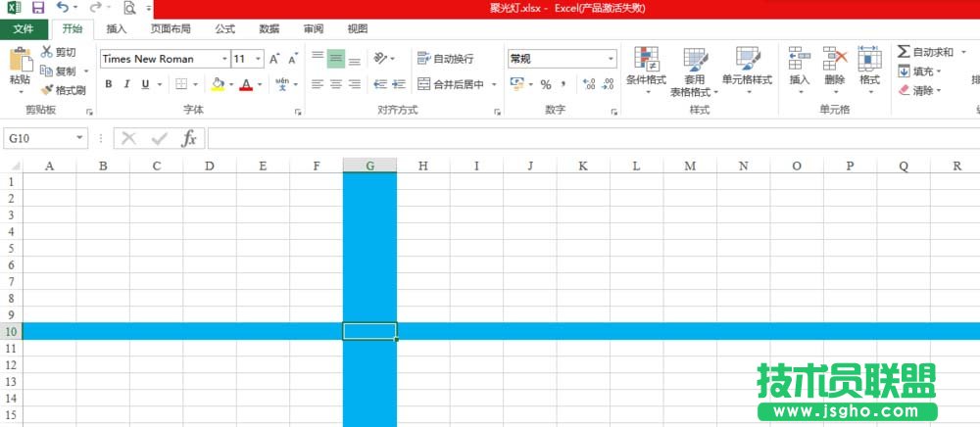Toggle center horizontal alignment

click(336, 84)
